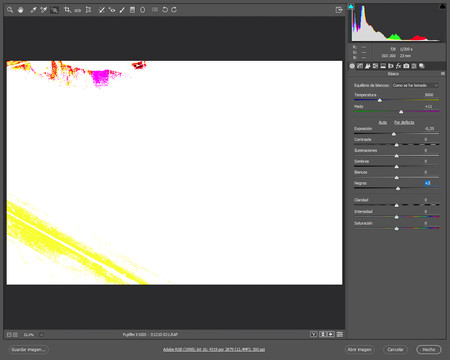Rotate image counterclockwise

(165, 10)
